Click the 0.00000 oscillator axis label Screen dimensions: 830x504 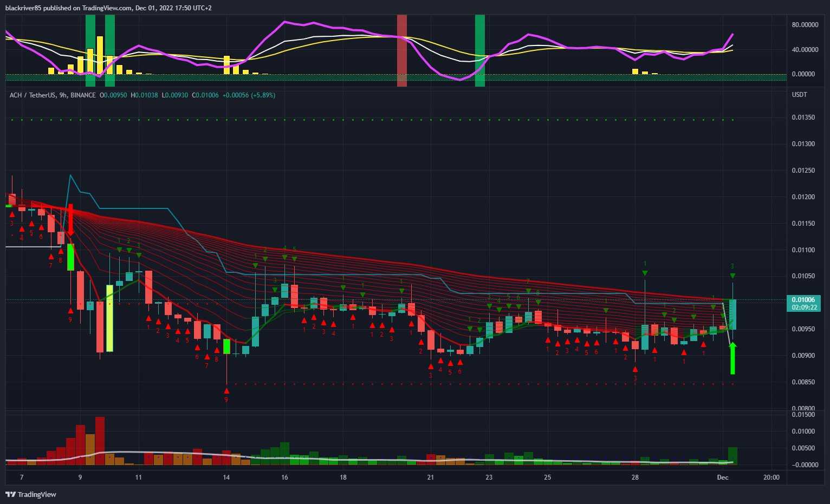click(803, 74)
